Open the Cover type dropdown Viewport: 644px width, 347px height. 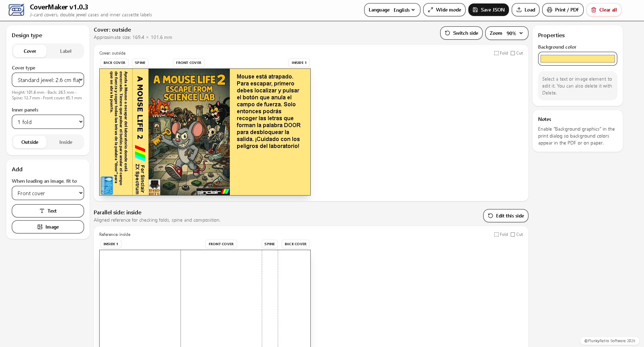[x=48, y=80]
